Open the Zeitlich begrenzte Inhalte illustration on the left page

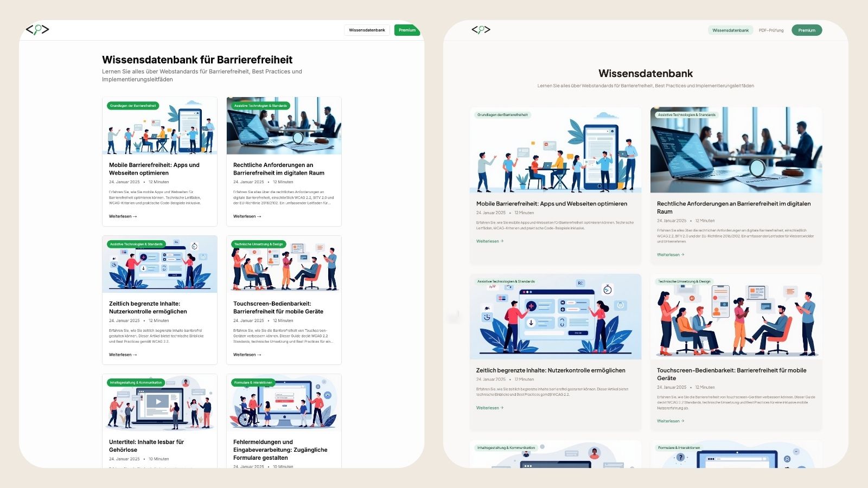(x=159, y=264)
